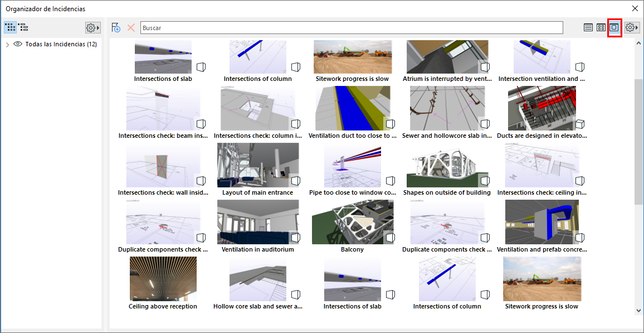Open right-hand settings gear dropdown
This screenshot has width=644, height=333.
click(x=632, y=27)
